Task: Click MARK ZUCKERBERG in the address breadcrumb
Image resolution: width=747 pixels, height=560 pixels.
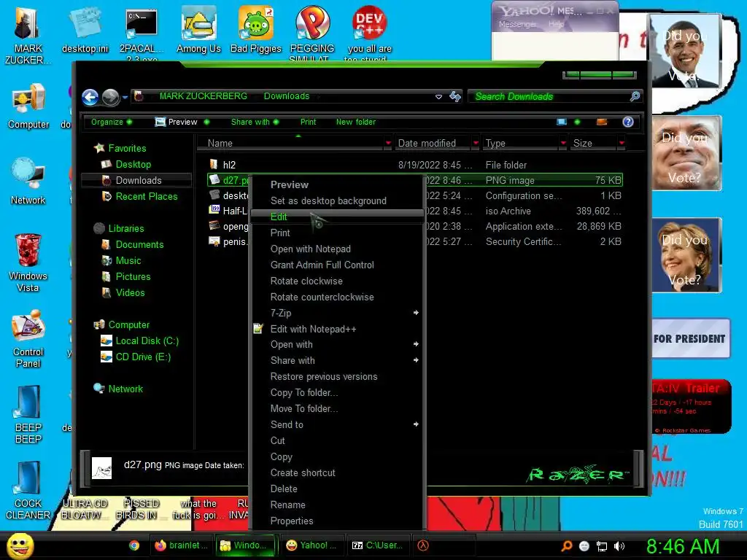Action: click(x=204, y=96)
